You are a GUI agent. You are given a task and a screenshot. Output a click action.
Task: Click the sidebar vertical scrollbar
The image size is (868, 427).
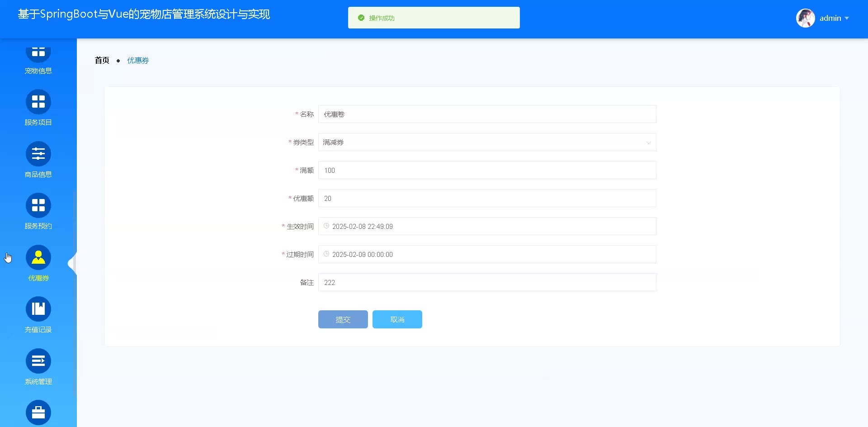pos(75,294)
